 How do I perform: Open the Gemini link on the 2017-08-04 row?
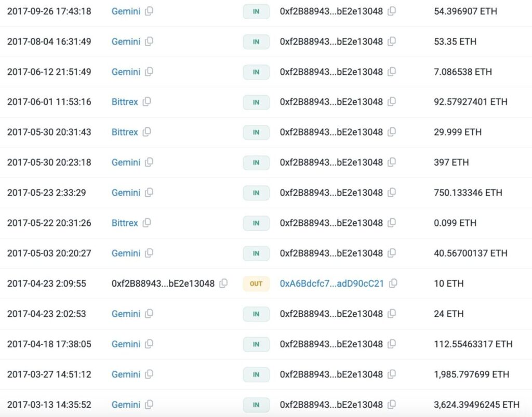[x=126, y=42]
